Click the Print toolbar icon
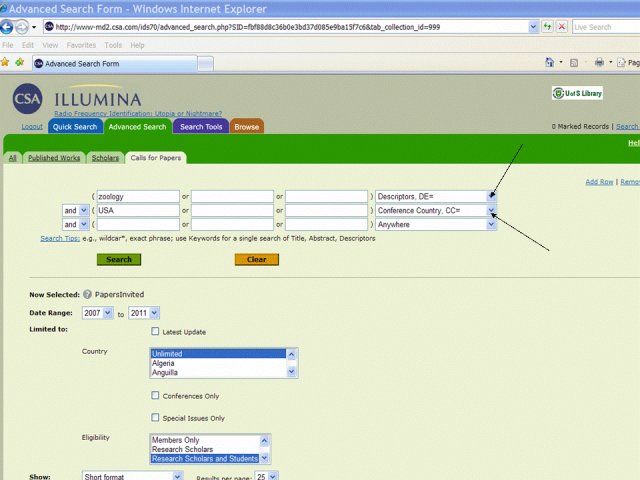Viewport: 640px width, 480px height. point(599,62)
